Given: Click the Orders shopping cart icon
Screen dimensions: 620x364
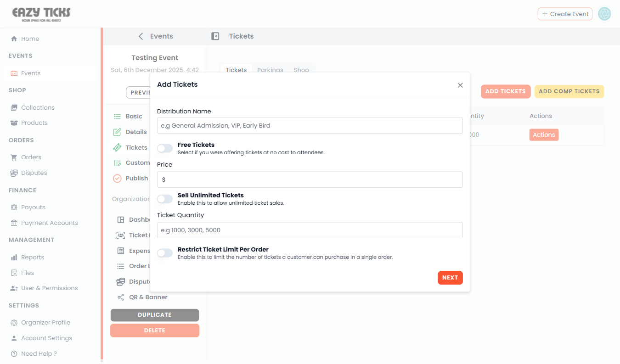Looking at the screenshot, I should [x=14, y=157].
